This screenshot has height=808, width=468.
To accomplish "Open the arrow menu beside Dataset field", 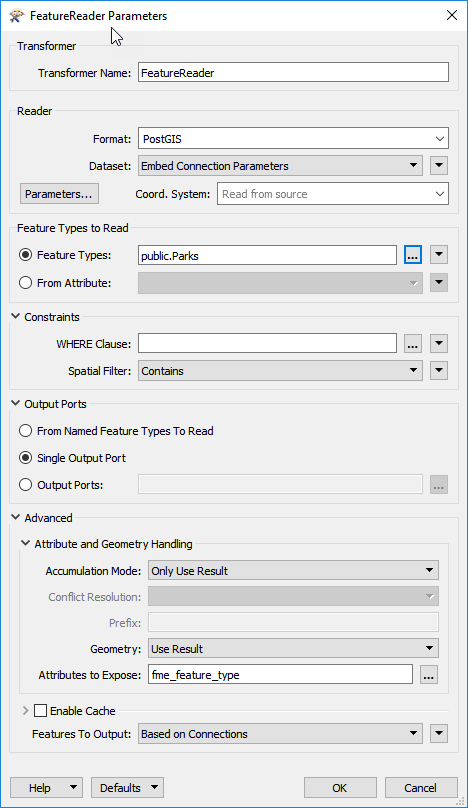I will pyautogui.click(x=439, y=166).
